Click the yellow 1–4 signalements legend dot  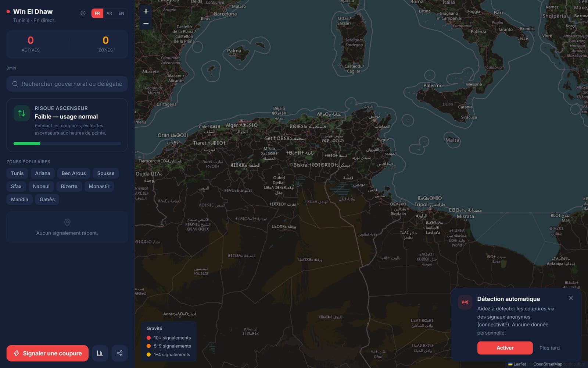pos(148,354)
